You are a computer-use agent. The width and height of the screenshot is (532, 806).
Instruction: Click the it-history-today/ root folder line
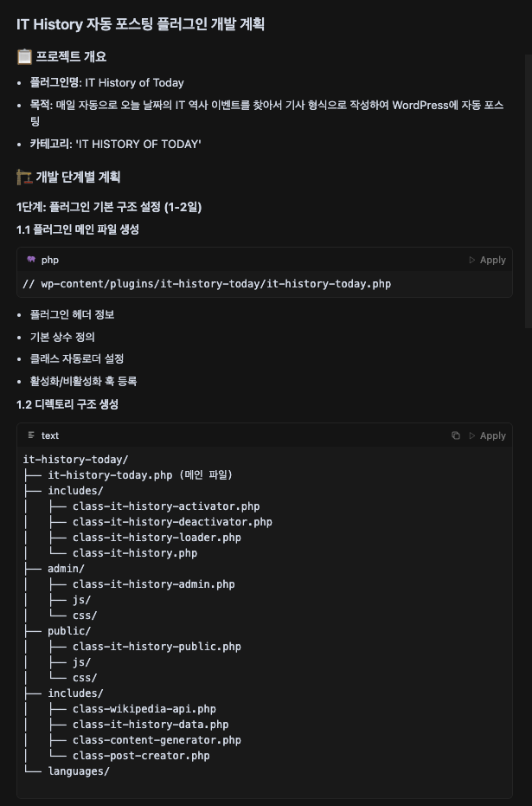75,460
